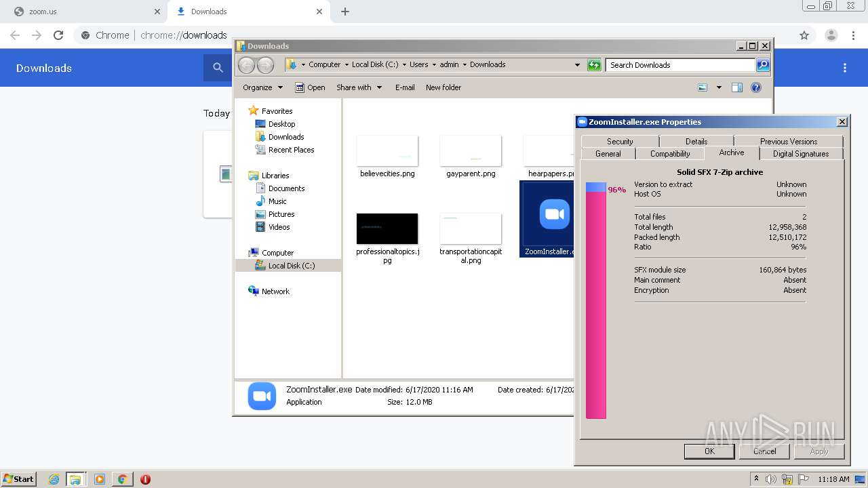Refresh the Explorer folder view

pos(594,65)
